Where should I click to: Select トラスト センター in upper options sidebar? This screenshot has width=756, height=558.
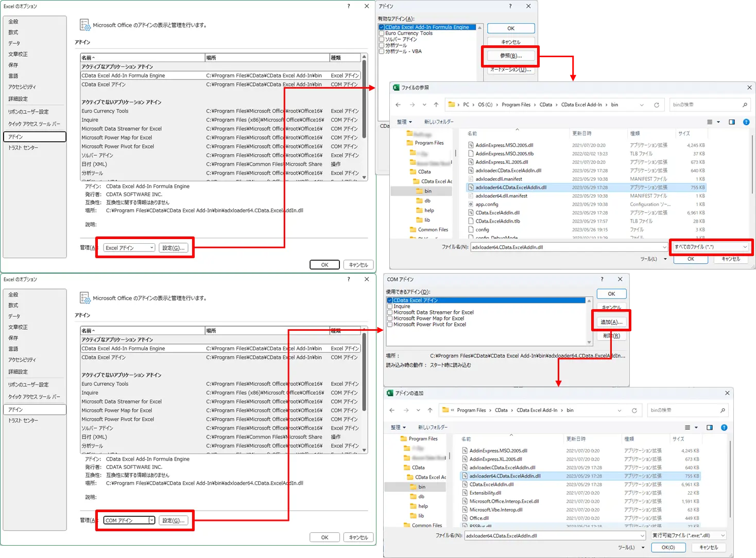[x=23, y=148]
